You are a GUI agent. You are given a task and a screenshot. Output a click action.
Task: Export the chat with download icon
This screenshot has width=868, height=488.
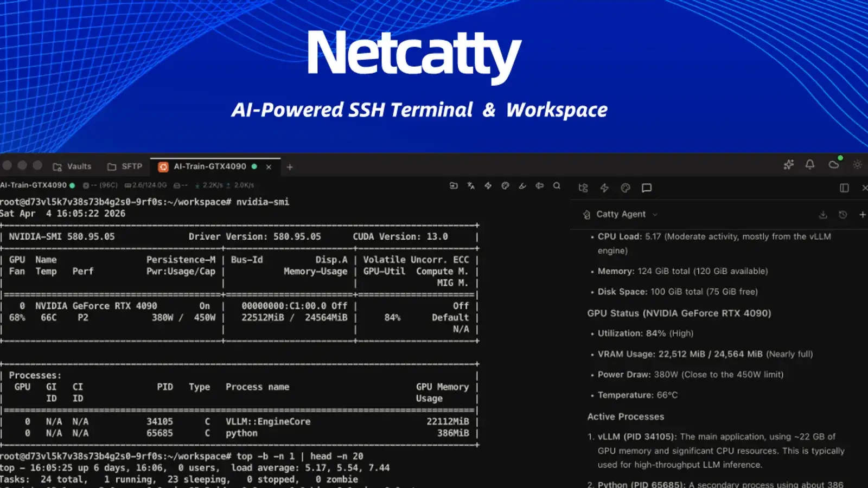[x=823, y=215]
